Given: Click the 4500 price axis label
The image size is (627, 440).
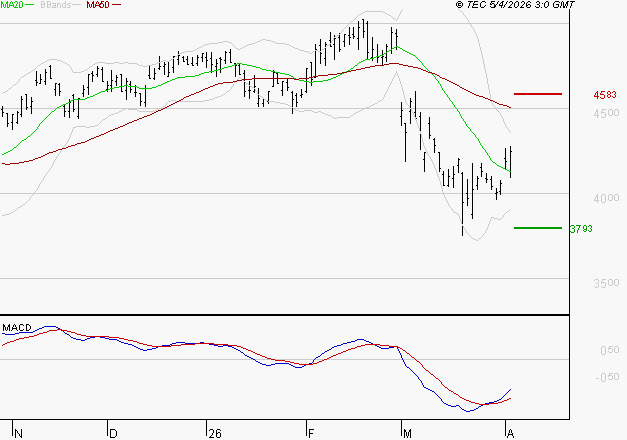Looking at the screenshot, I should [x=606, y=113].
